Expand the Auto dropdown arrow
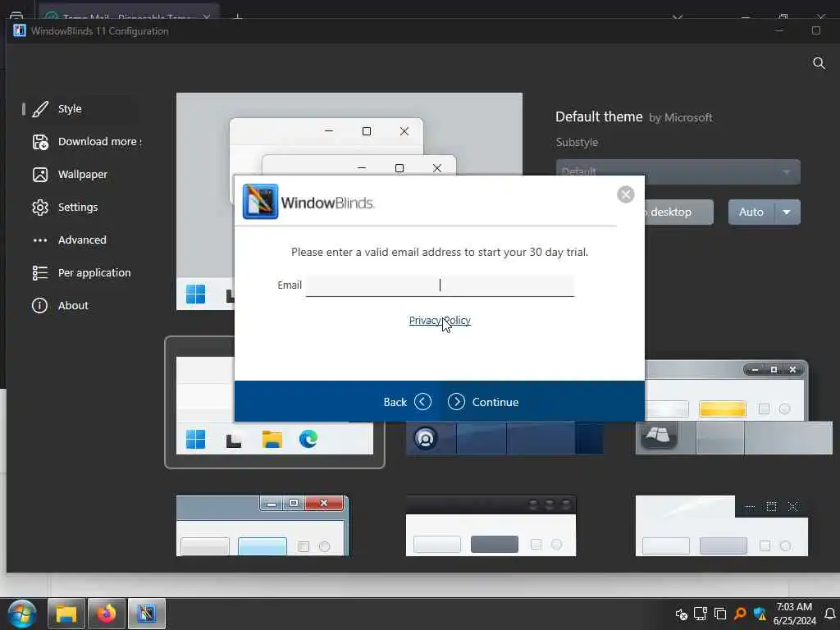The height and width of the screenshot is (630, 840). pos(787,212)
